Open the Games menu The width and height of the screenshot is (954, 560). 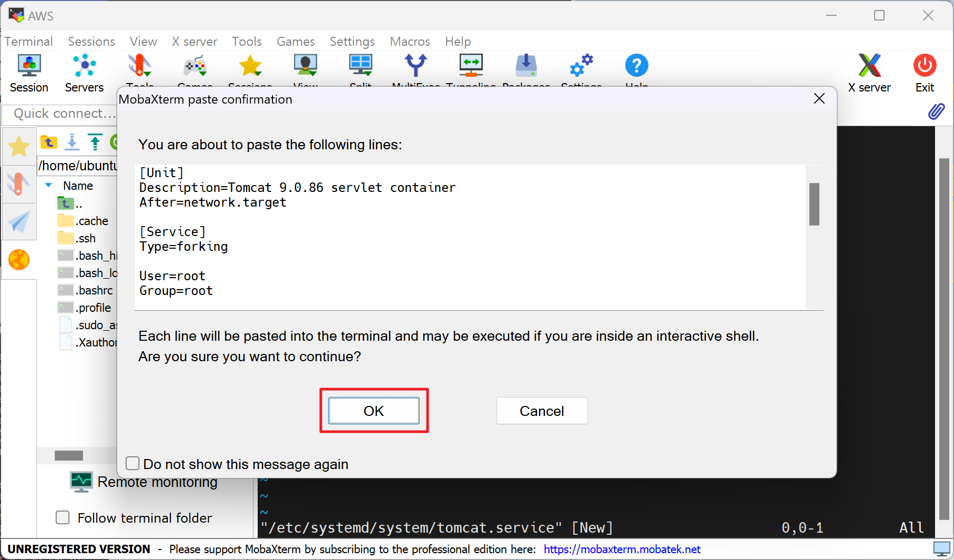coord(296,41)
